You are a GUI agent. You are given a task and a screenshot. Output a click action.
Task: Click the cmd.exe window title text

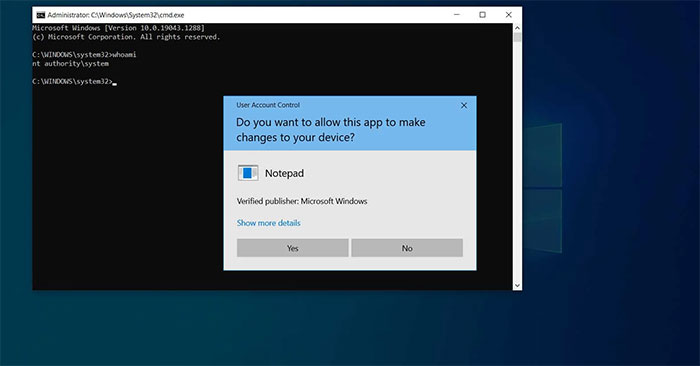point(116,15)
